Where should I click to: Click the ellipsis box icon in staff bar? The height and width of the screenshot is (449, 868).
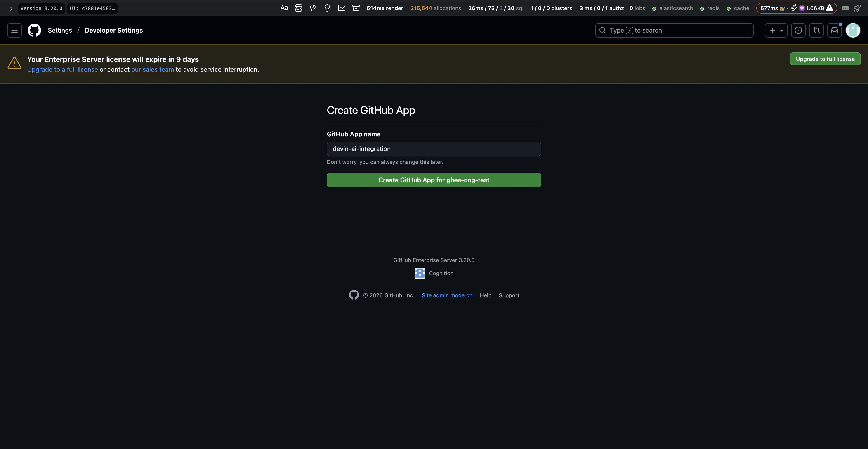point(845,8)
